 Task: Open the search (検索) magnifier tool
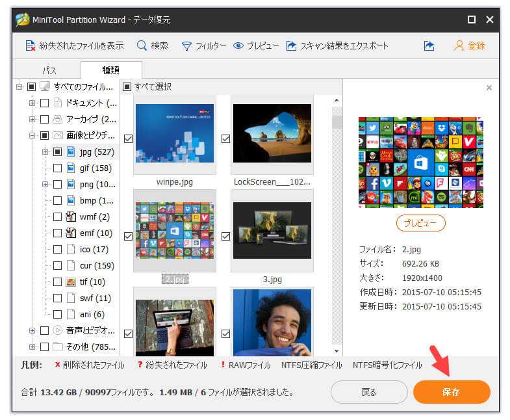tap(142, 46)
